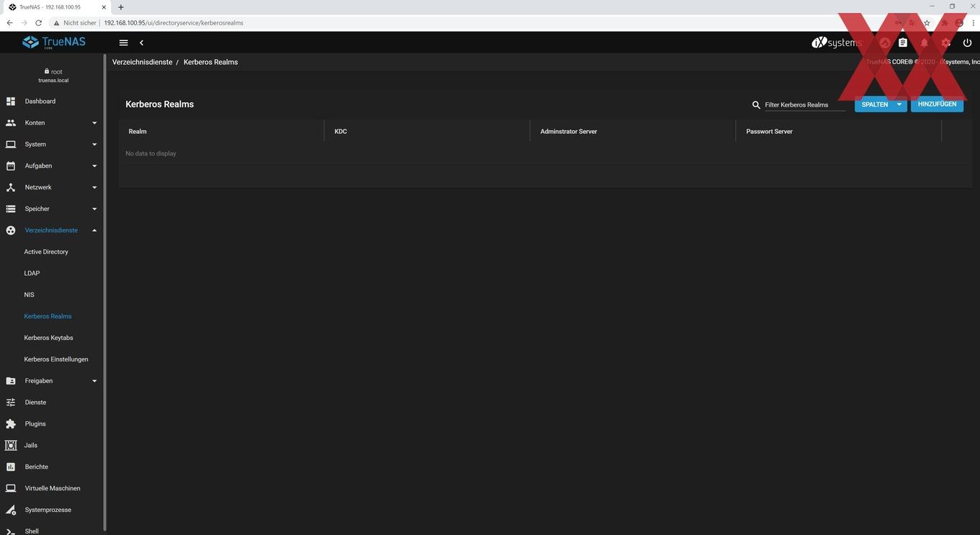Click the Plugins puzzle icon
Image resolution: width=980 pixels, height=535 pixels.
[x=11, y=424]
